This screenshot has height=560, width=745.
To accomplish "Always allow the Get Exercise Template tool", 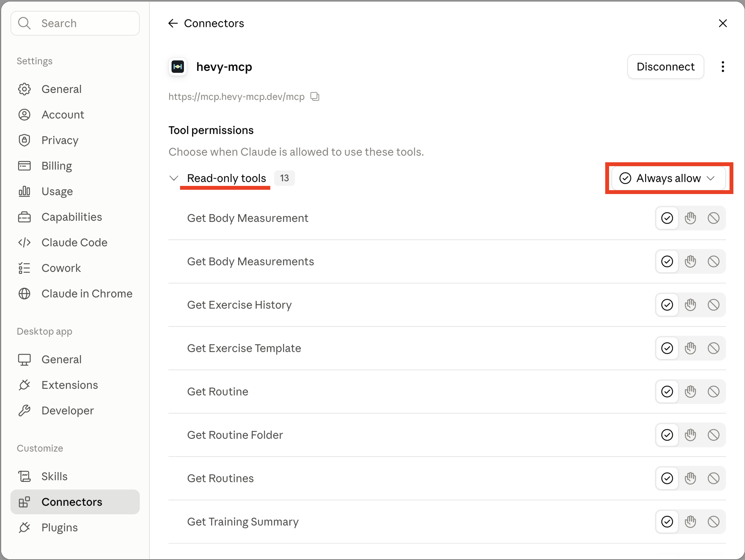I will tap(667, 348).
